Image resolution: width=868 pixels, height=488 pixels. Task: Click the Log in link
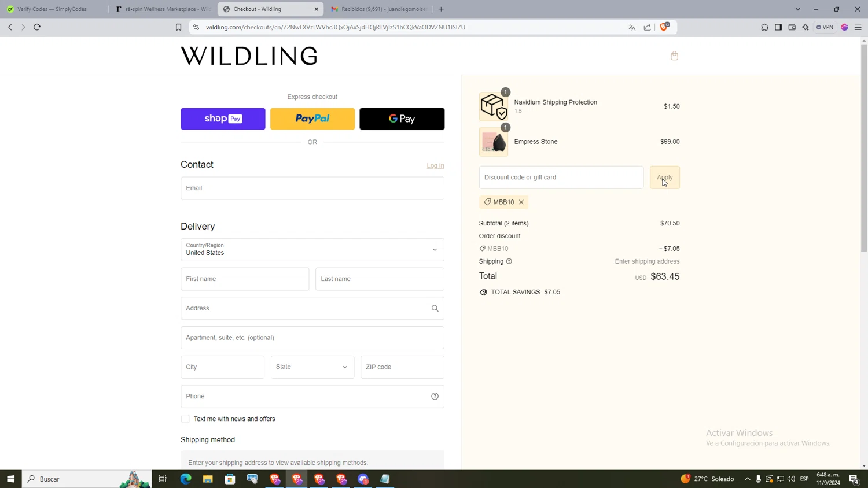435,166
